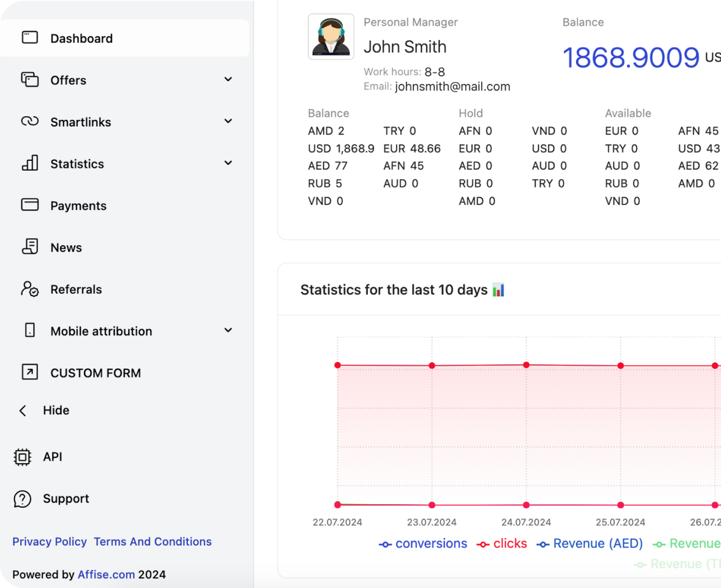Expand the Smartlinks submenu chevron
Viewport: 721px width, 588px height.
coord(228,121)
